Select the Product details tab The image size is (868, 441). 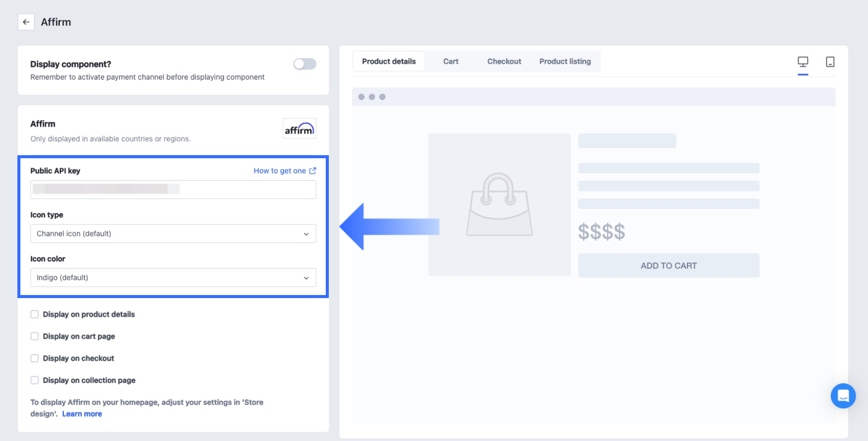389,61
